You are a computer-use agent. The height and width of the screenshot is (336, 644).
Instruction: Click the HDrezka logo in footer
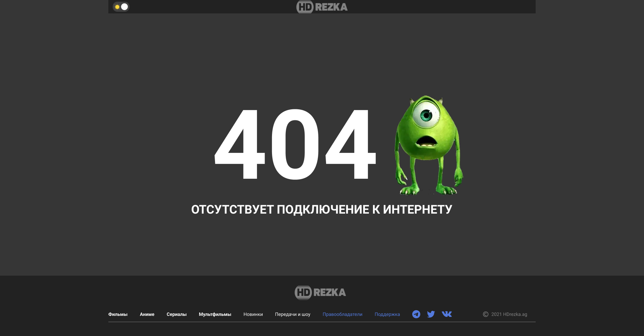[x=320, y=292]
